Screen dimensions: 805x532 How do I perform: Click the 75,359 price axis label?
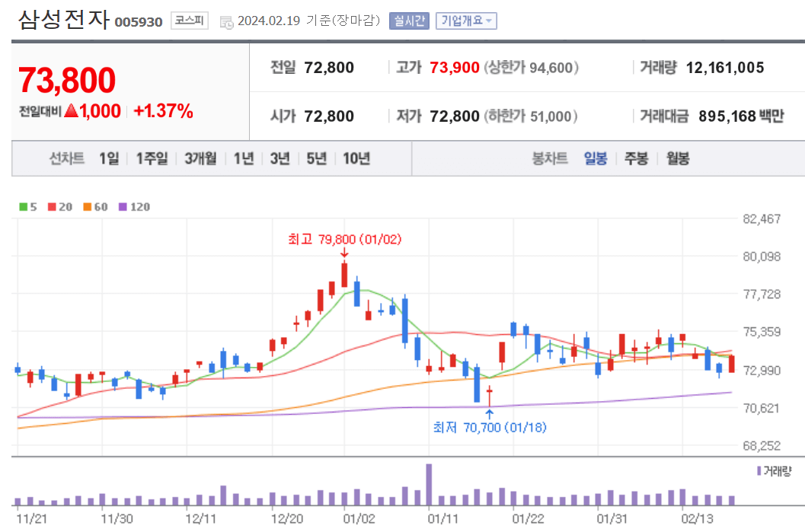point(762,332)
